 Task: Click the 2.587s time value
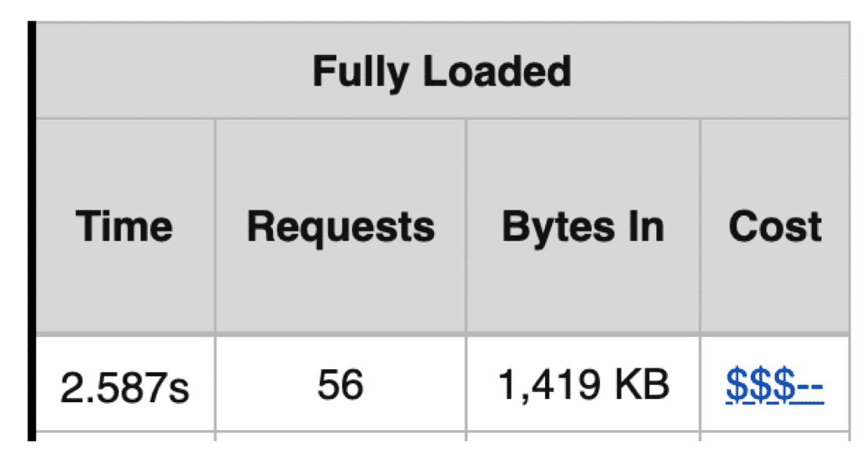(124, 386)
